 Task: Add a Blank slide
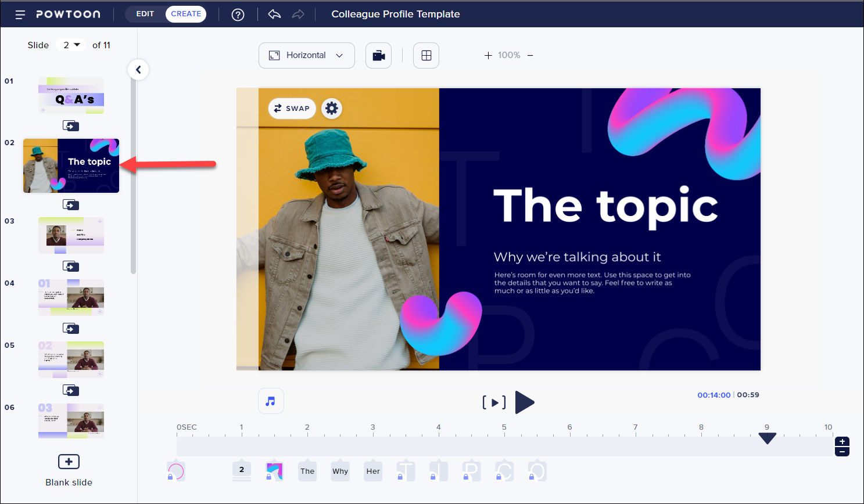(69, 462)
